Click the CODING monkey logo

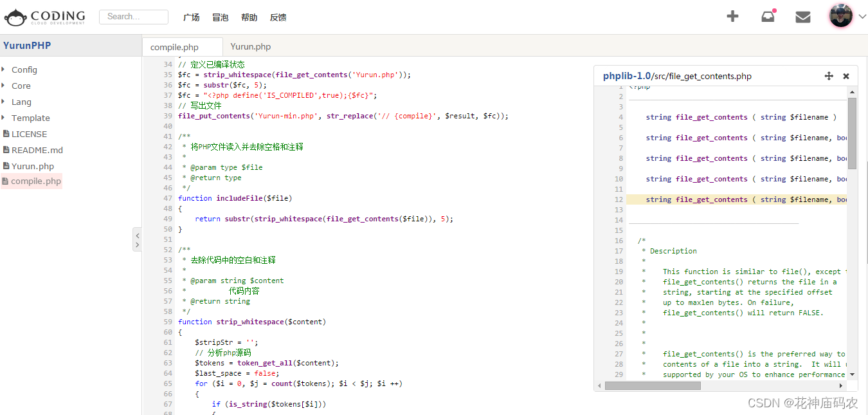[15, 17]
